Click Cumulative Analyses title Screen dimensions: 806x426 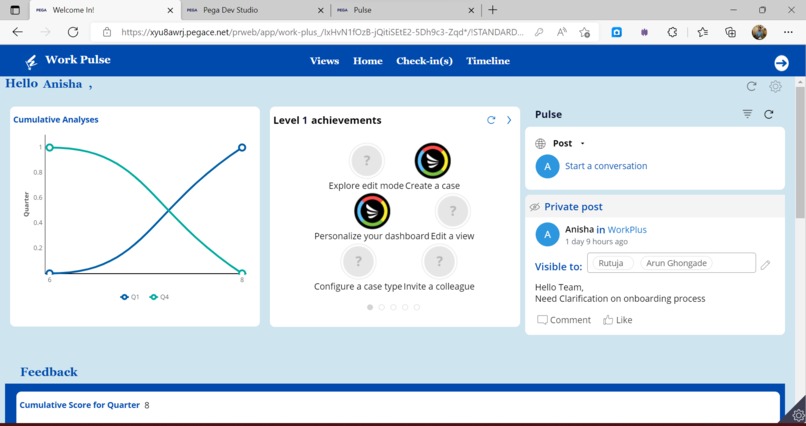click(56, 120)
